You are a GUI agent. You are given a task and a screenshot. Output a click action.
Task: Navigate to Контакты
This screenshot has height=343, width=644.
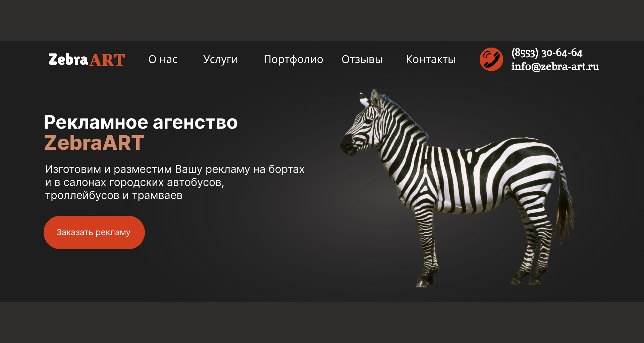click(431, 59)
